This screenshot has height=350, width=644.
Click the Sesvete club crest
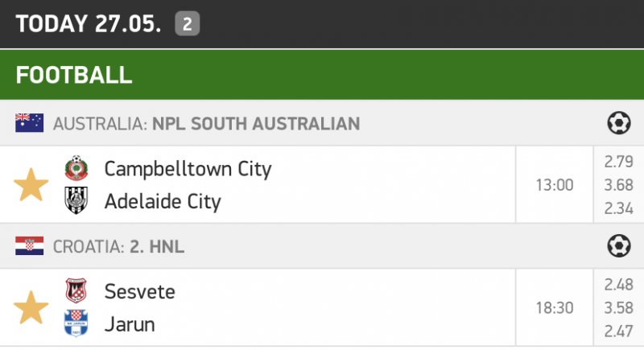76,291
